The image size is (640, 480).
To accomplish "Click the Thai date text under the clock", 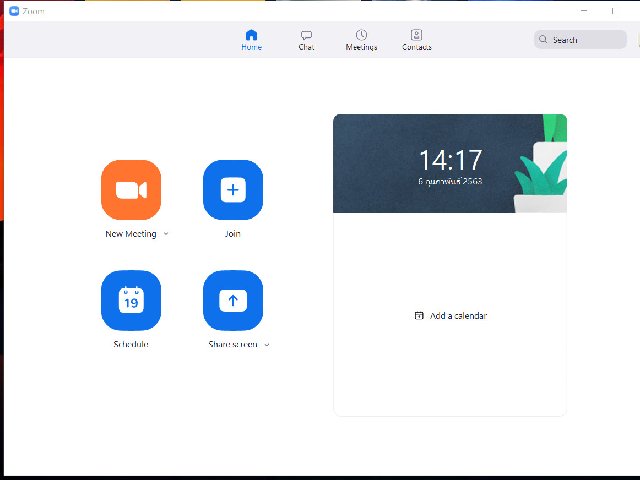I will 450,181.
